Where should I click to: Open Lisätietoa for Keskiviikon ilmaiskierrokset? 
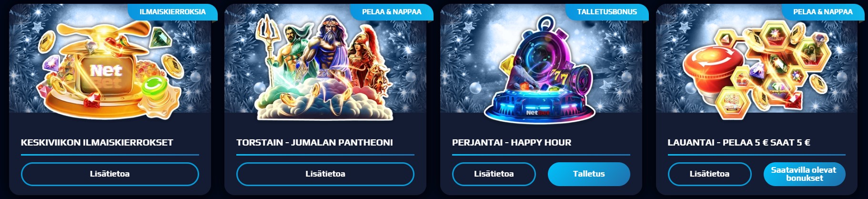click(110, 174)
